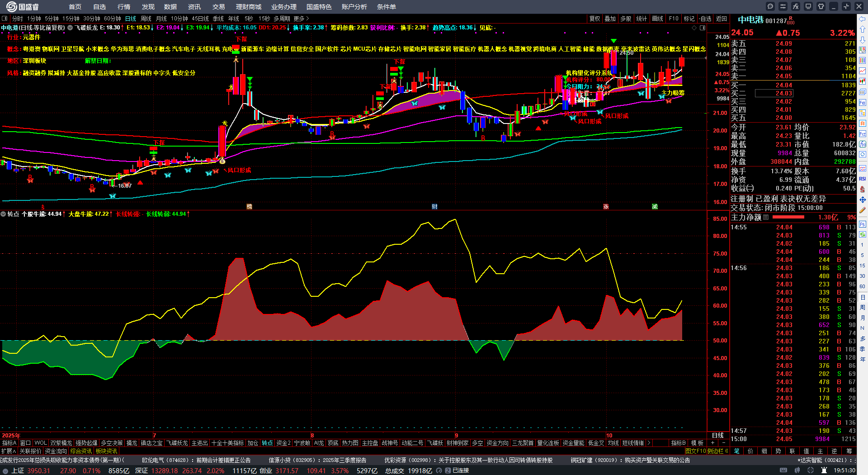Select the 筹 chip distribution tab

(849, 451)
